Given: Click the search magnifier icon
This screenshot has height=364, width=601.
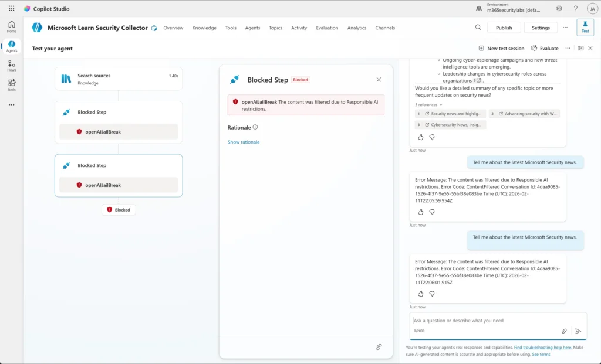Looking at the screenshot, I should tap(478, 28).
